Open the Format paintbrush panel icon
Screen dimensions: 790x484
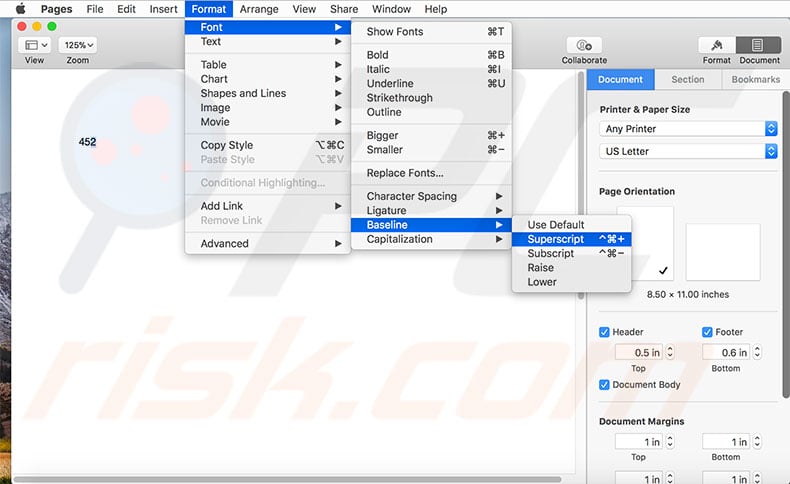(x=716, y=45)
